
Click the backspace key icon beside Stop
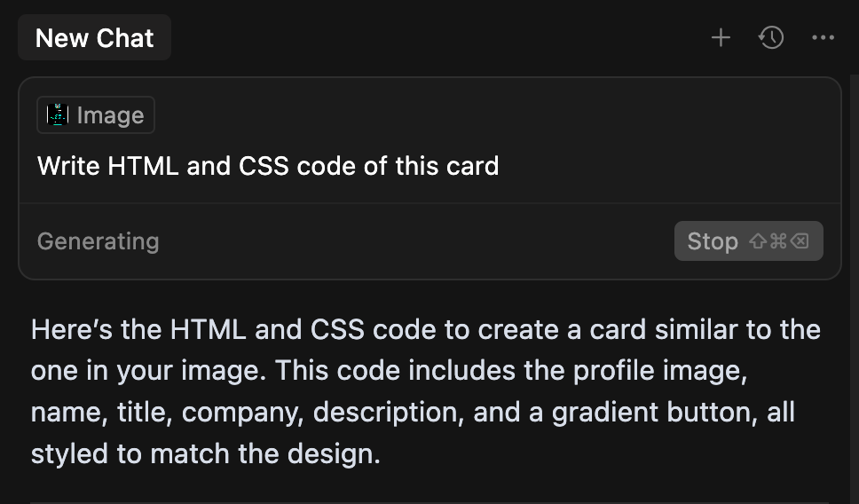[800, 241]
